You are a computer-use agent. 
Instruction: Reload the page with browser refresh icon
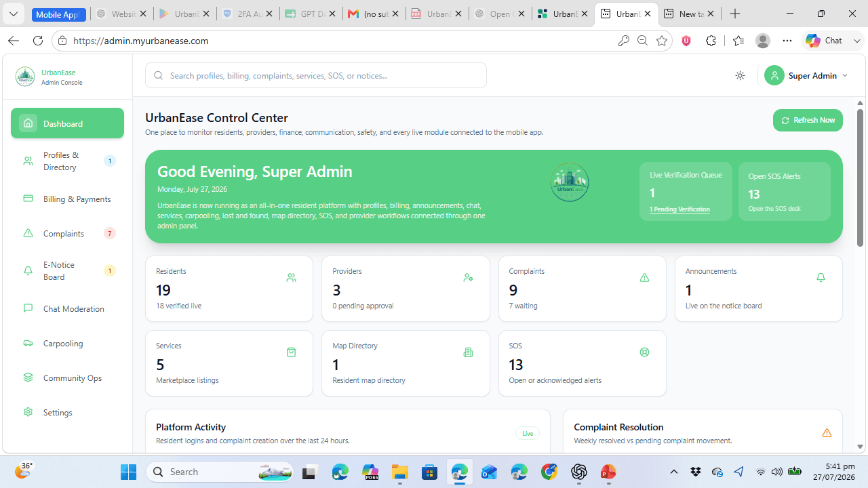[x=38, y=41]
